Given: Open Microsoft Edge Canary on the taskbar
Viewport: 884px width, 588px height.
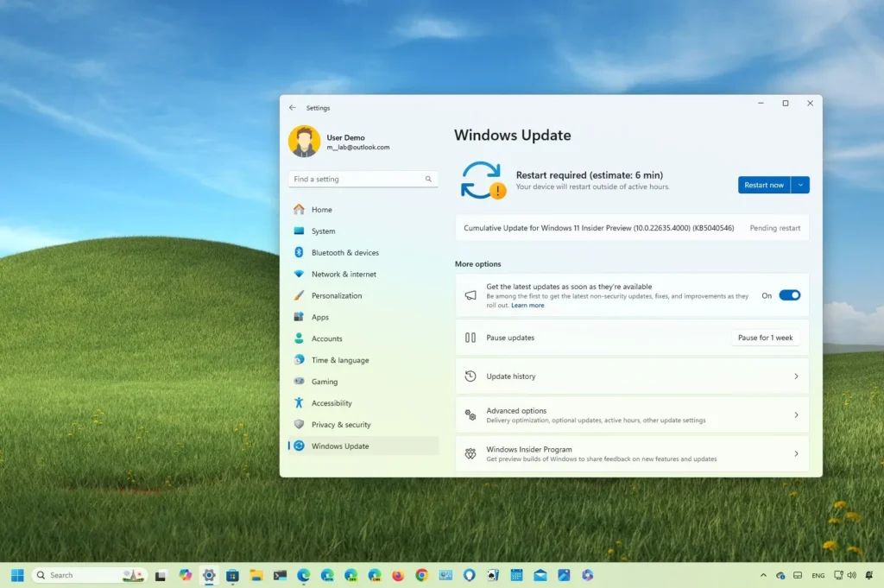Looking at the screenshot, I should click(375, 575).
